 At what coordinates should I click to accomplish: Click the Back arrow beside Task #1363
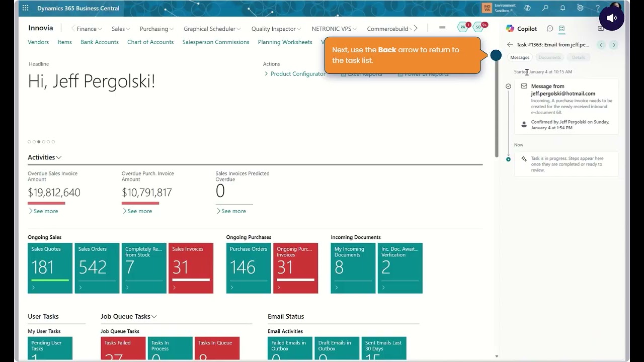pyautogui.click(x=510, y=45)
